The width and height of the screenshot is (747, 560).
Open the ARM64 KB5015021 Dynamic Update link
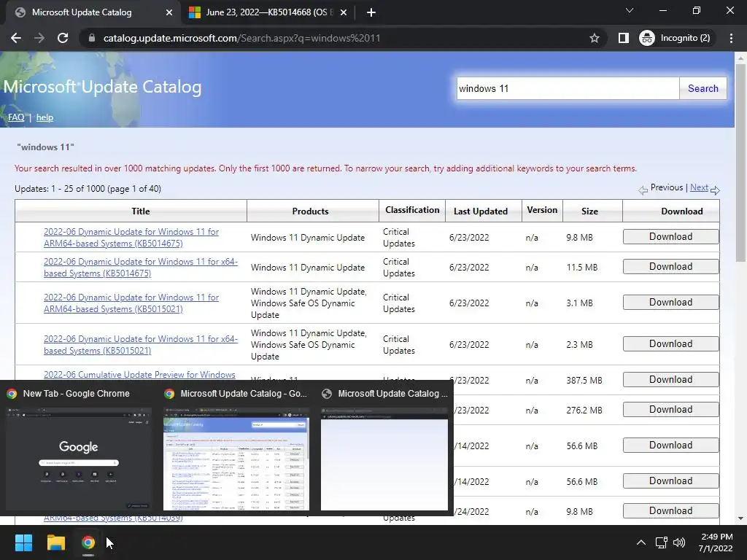(x=131, y=303)
